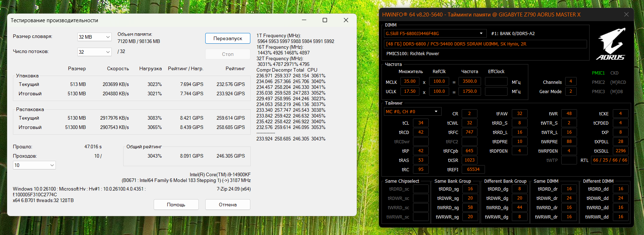Close the 7-Zip benchmark window
The image size is (644, 235).
click(x=346, y=20)
